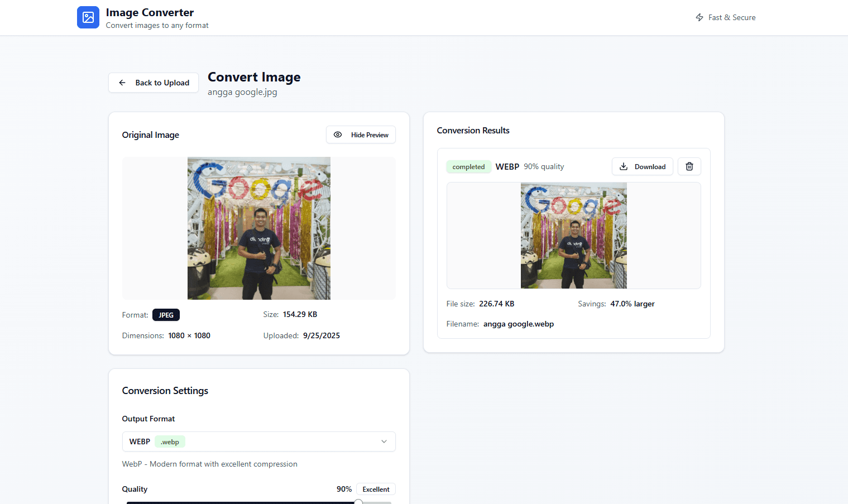
Task: Click the .webp extension badge in format selector
Action: tap(170, 442)
